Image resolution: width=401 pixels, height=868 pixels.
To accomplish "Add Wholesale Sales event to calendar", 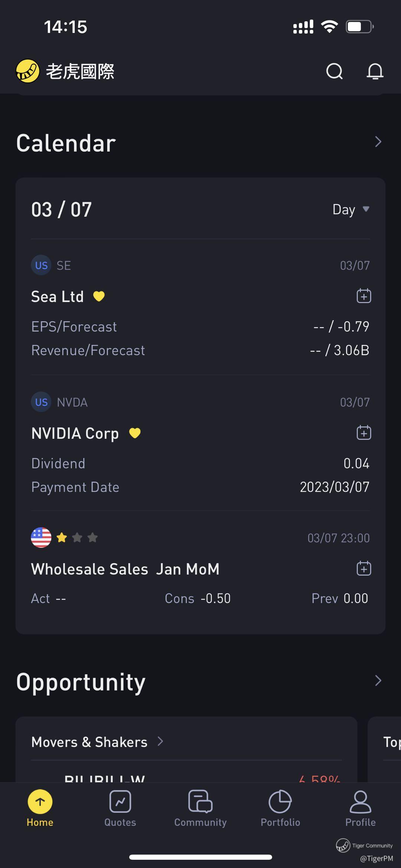I will pyautogui.click(x=364, y=568).
